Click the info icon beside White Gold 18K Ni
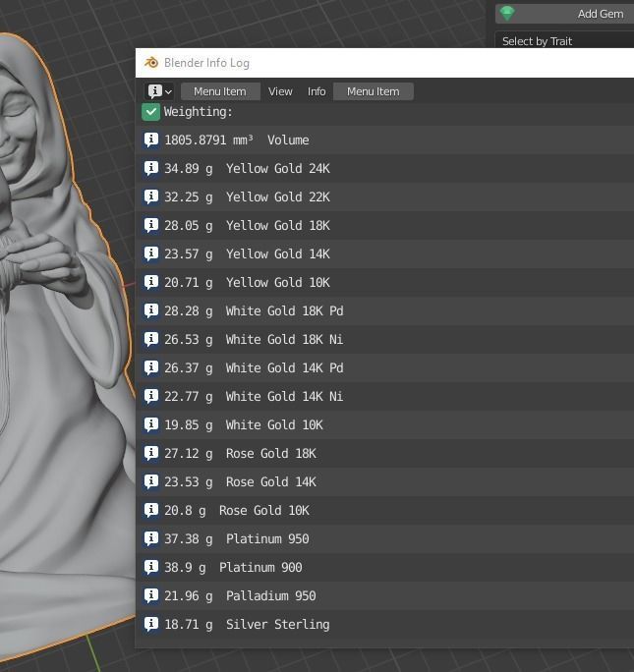Image resolution: width=634 pixels, height=672 pixels. point(151,339)
